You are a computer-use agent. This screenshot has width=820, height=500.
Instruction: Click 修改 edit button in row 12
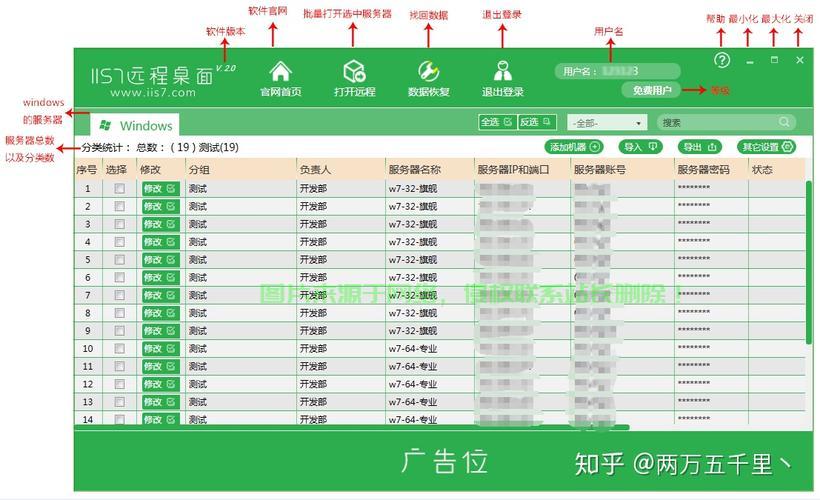point(160,384)
